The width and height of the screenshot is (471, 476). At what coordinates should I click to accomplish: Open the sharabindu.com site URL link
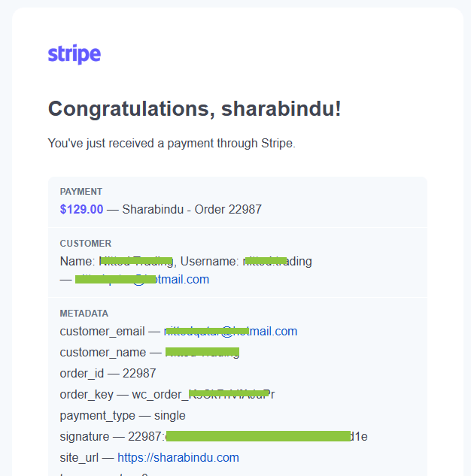pyautogui.click(x=178, y=457)
